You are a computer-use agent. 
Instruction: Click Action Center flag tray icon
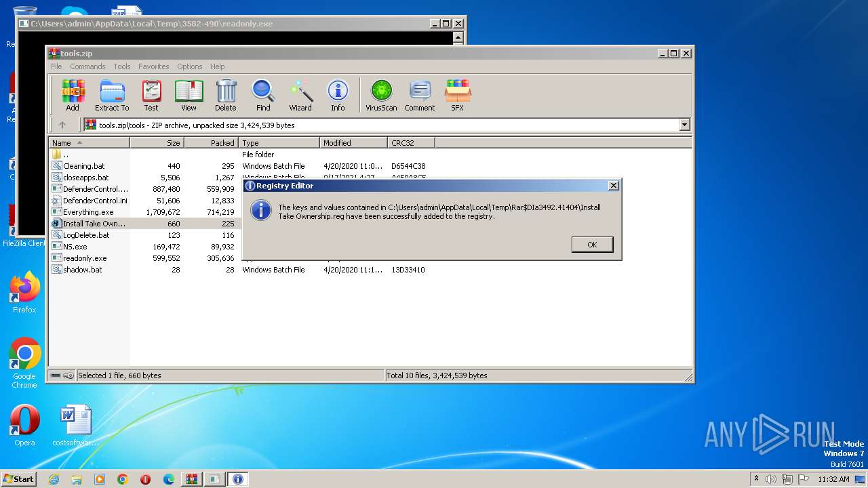click(x=804, y=479)
